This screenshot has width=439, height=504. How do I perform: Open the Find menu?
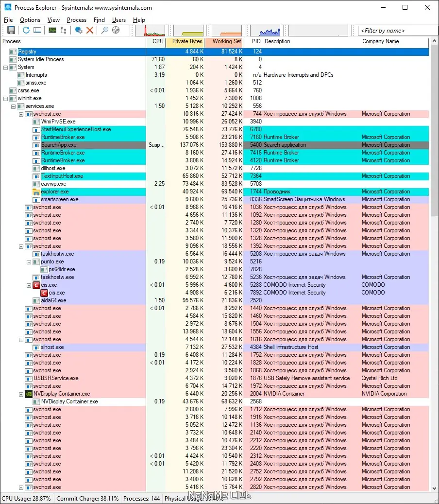click(x=99, y=20)
